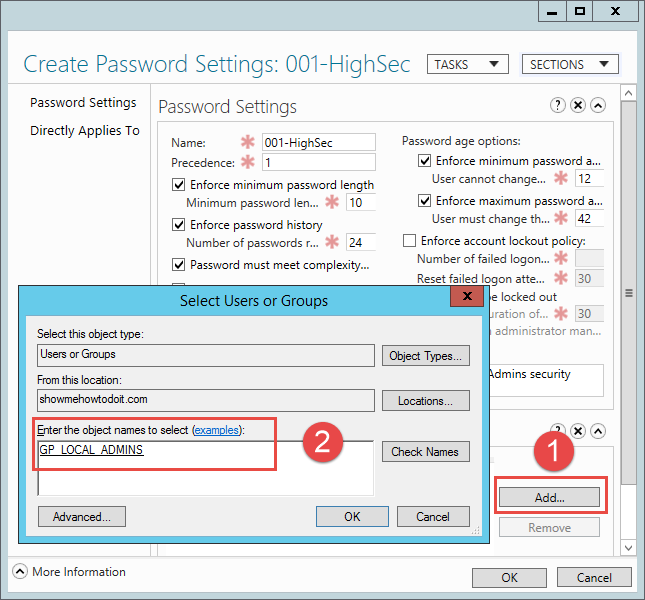Click the Users or Groups object type field
This screenshot has width=645, height=600.
point(206,355)
